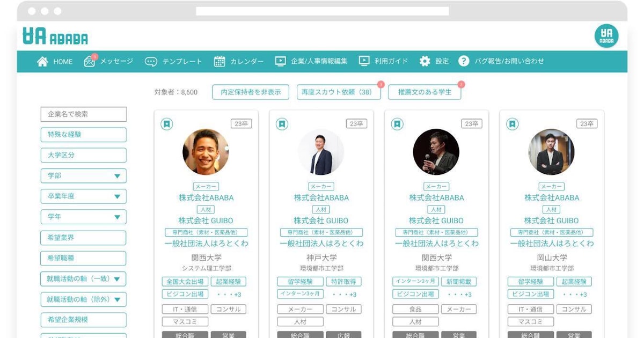Image resolution: width=644 pixels, height=338 pixels.
Task: Click the usage guide play icon
Action: [364, 61]
